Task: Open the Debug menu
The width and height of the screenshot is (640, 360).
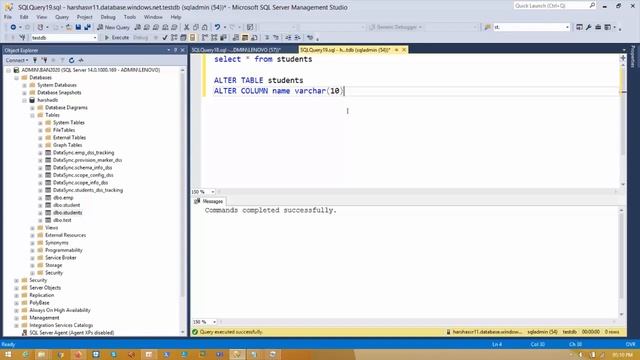Action: point(108,17)
